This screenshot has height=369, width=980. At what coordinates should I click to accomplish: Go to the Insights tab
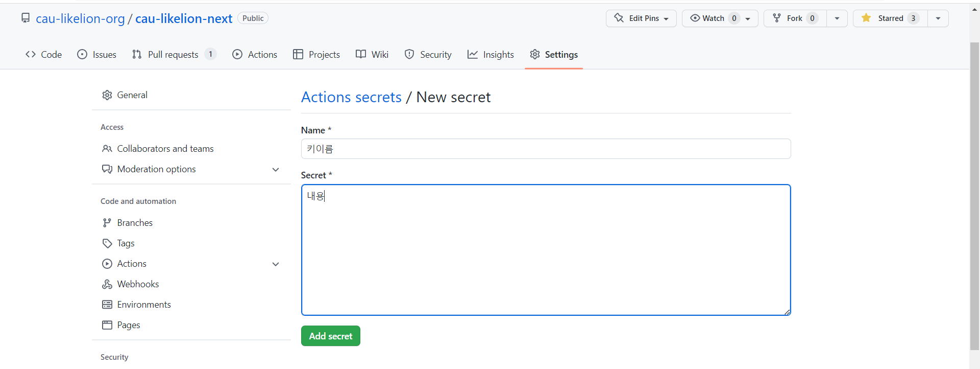(x=491, y=54)
